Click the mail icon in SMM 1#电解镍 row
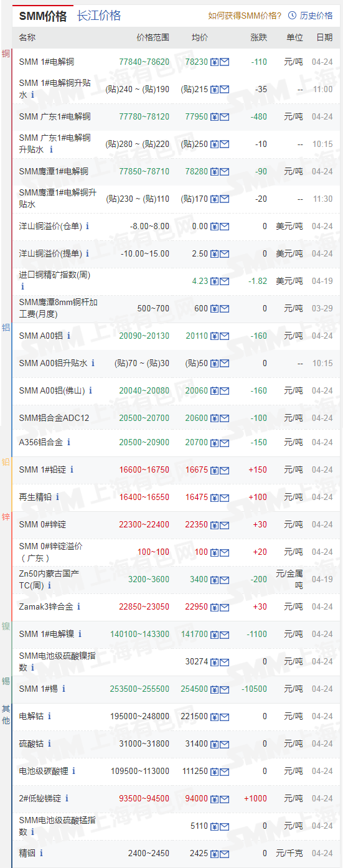 pos(225,634)
